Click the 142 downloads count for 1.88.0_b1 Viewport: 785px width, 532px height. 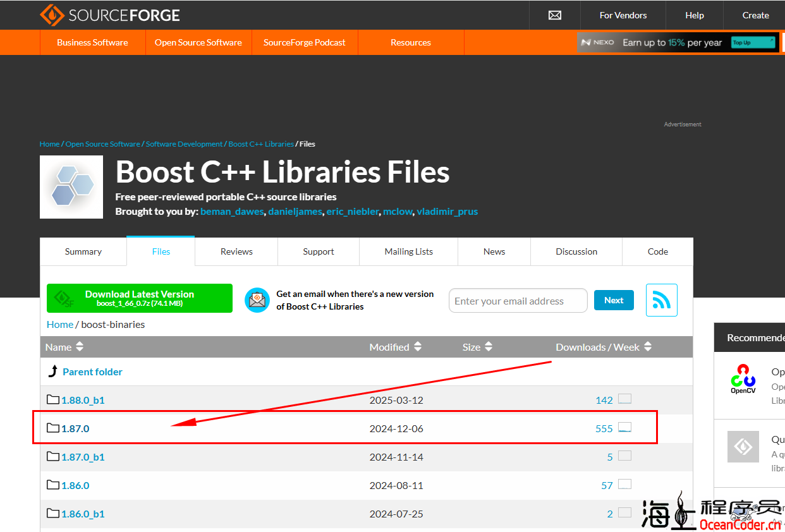click(x=604, y=400)
